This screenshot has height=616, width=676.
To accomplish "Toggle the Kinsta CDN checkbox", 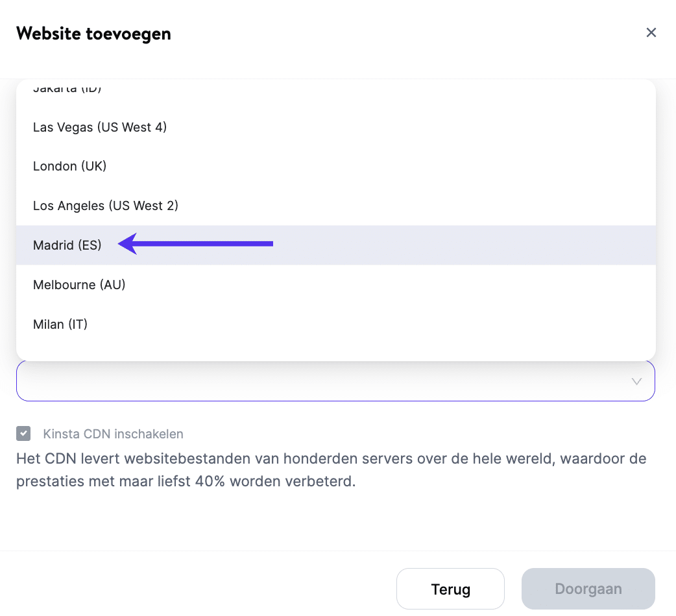I will click(24, 434).
